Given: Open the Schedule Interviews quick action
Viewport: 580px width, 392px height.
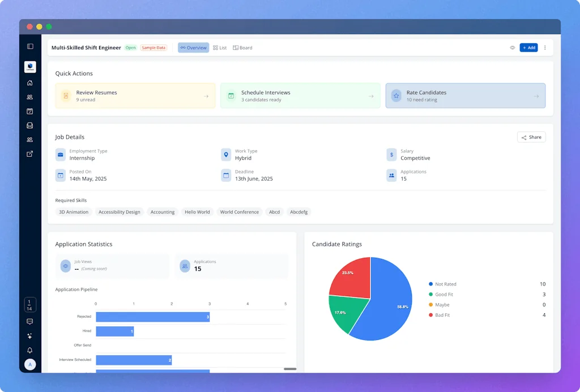Looking at the screenshot, I should pos(300,96).
